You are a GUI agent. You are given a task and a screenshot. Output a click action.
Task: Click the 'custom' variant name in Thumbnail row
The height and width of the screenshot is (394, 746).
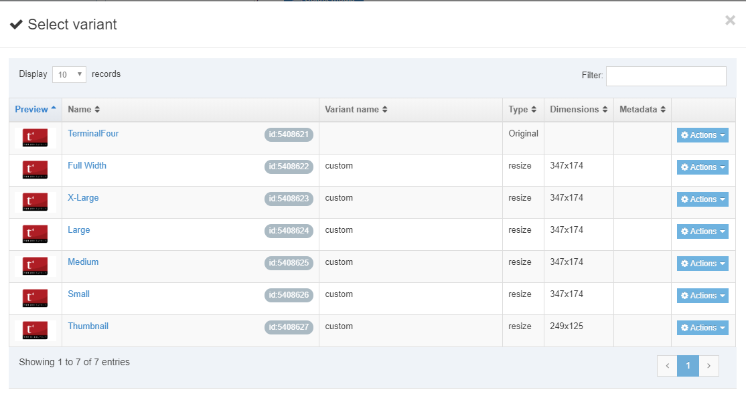tap(339, 326)
